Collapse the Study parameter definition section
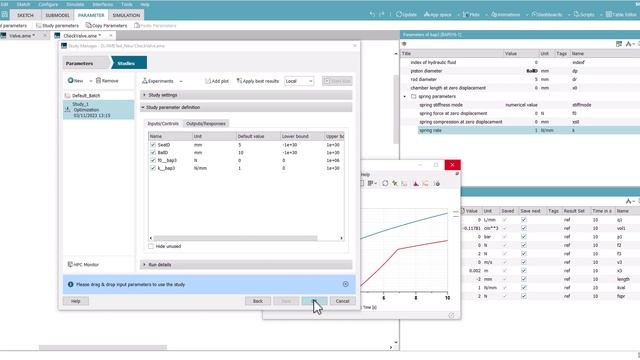The width and height of the screenshot is (640, 360). [246, 107]
